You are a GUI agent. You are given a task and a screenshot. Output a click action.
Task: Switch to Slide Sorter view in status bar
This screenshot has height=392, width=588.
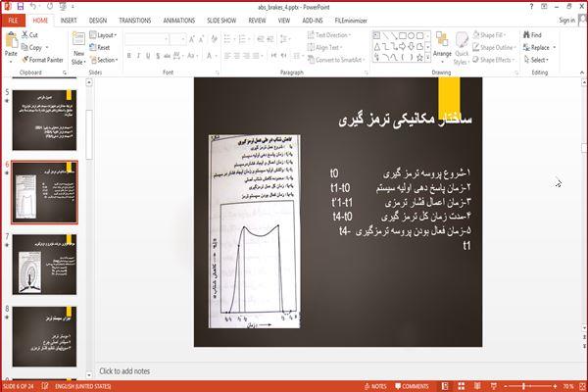point(462,386)
